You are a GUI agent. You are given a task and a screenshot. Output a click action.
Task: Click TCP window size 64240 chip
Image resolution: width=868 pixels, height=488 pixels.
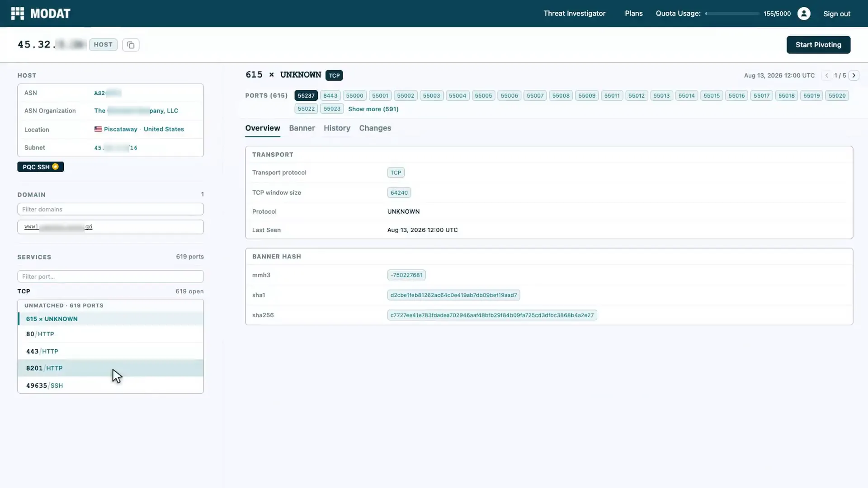click(x=399, y=192)
